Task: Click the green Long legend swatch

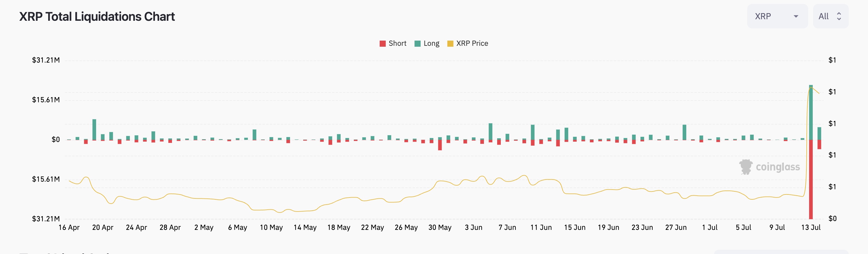Action: coord(418,44)
